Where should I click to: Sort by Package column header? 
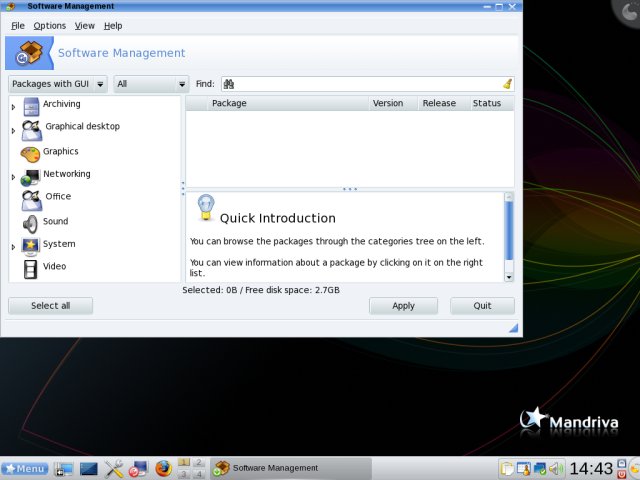(289, 103)
